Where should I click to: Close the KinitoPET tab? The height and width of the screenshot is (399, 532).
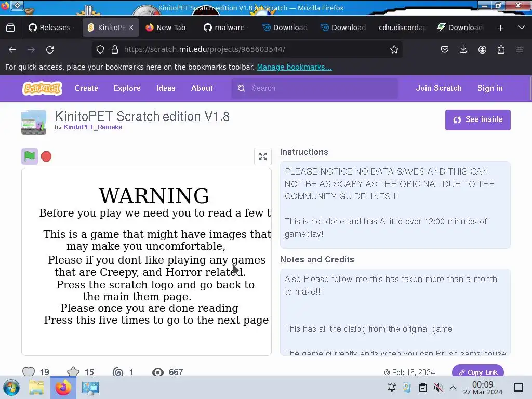coord(131,28)
